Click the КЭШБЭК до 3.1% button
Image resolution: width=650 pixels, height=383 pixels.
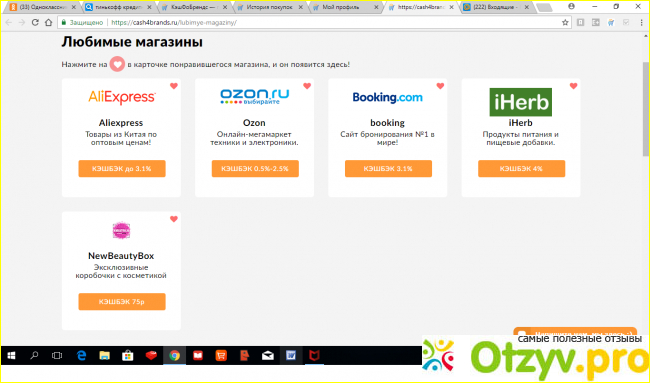122,169
